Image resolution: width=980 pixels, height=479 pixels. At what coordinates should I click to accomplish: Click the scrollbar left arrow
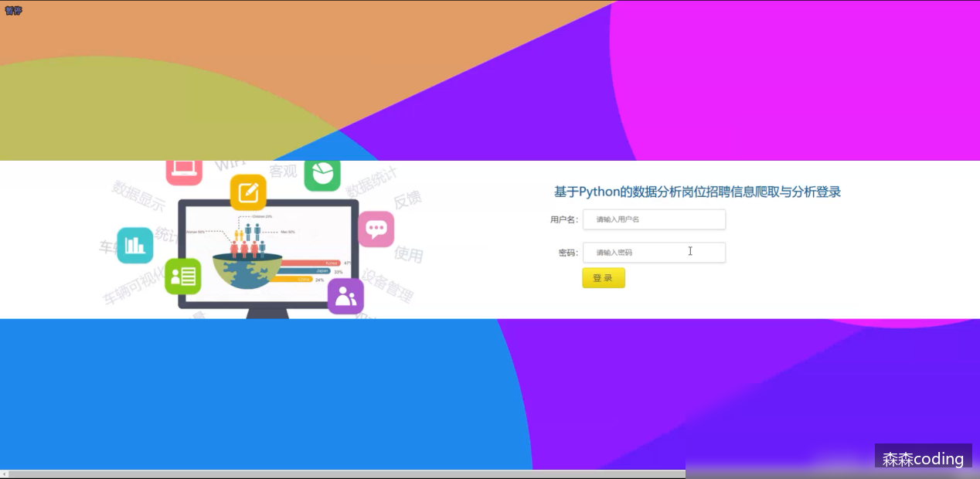[4, 474]
